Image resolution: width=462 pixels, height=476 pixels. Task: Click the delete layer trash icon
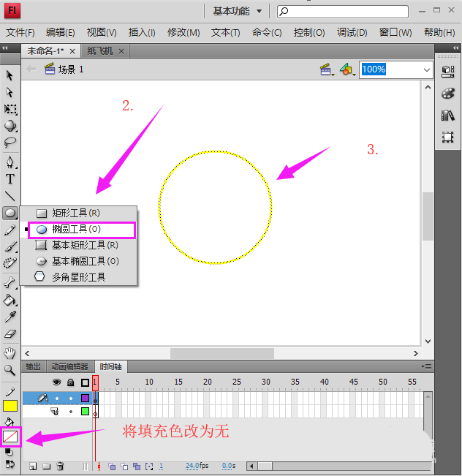60,466
